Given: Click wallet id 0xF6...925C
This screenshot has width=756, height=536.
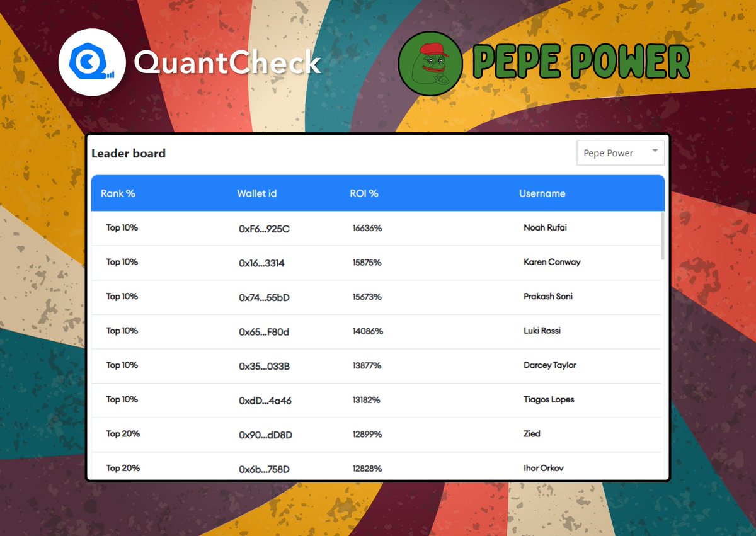Looking at the screenshot, I should [x=265, y=229].
